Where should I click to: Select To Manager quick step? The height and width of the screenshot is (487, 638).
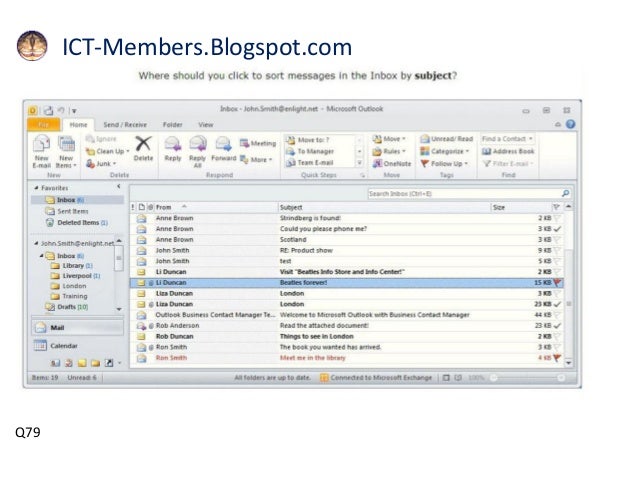point(310,151)
